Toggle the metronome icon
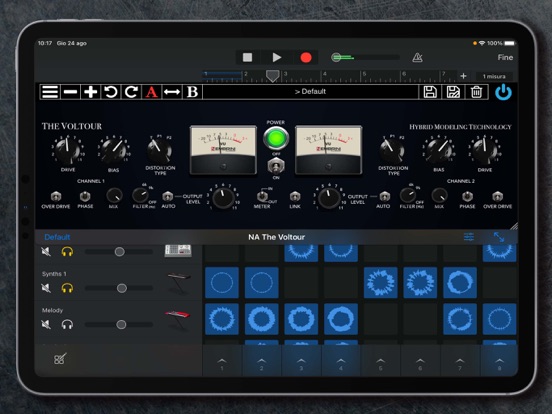This screenshot has height=414, width=552. tap(417, 57)
